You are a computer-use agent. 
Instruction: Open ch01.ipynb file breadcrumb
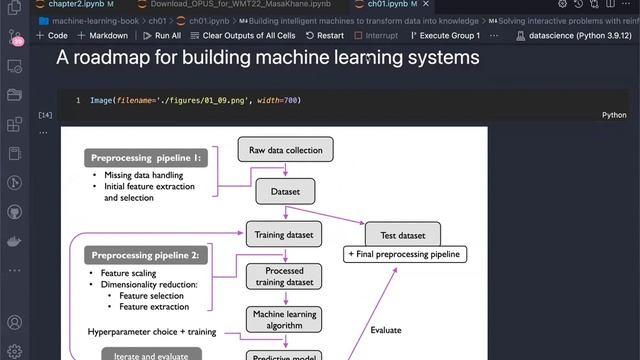[x=203, y=21]
